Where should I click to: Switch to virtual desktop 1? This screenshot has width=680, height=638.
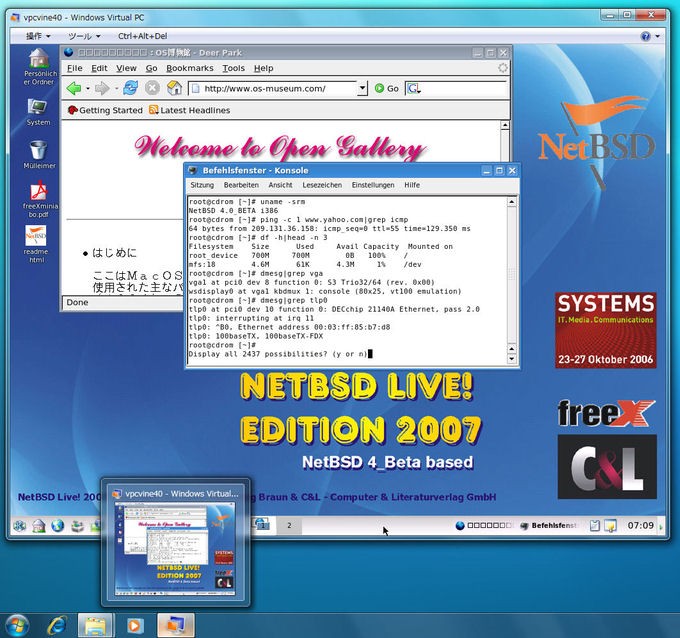263,526
